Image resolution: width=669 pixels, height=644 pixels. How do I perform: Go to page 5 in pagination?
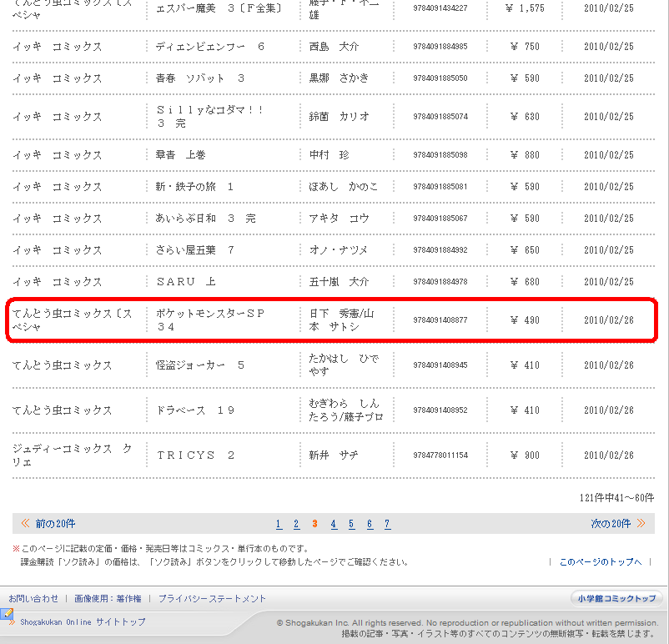coord(351,525)
